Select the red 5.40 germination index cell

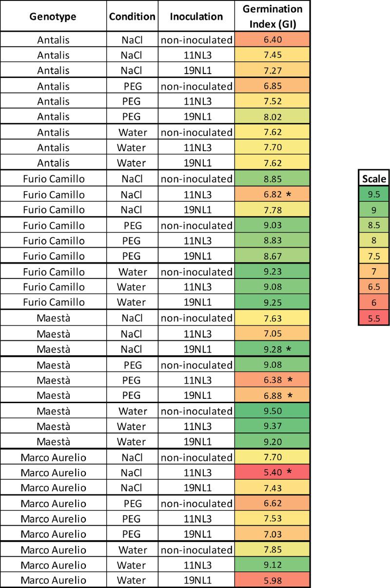[x=272, y=472]
